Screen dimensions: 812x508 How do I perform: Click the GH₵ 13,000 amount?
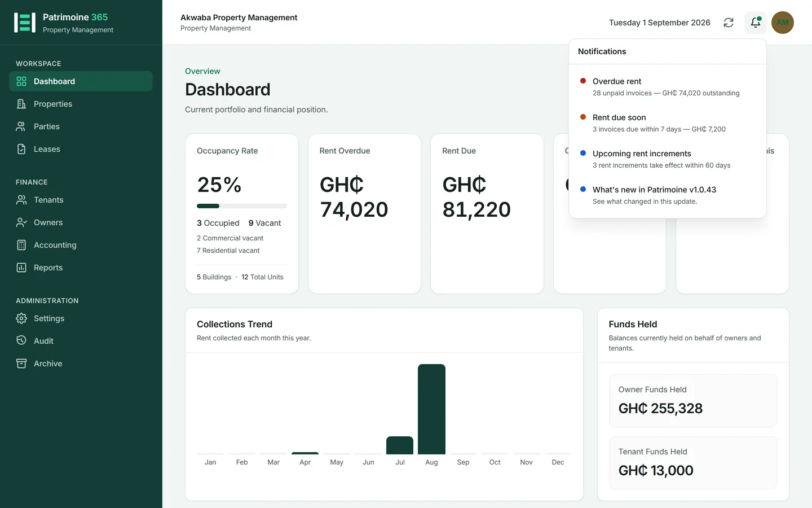(x=656, y=470)
